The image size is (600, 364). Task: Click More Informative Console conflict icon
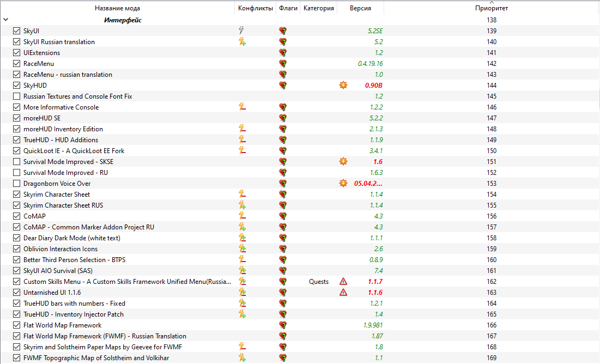(x=242, y=107)
